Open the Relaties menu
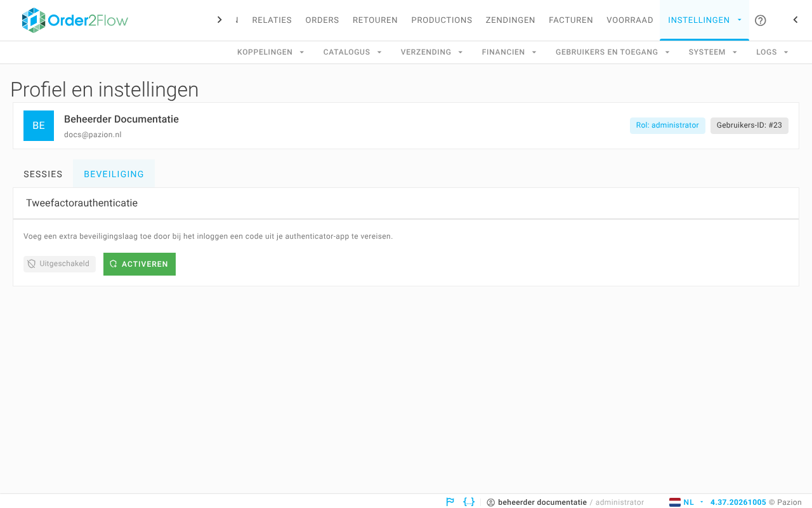The image size is (812, 508). (x=272, y=20)
